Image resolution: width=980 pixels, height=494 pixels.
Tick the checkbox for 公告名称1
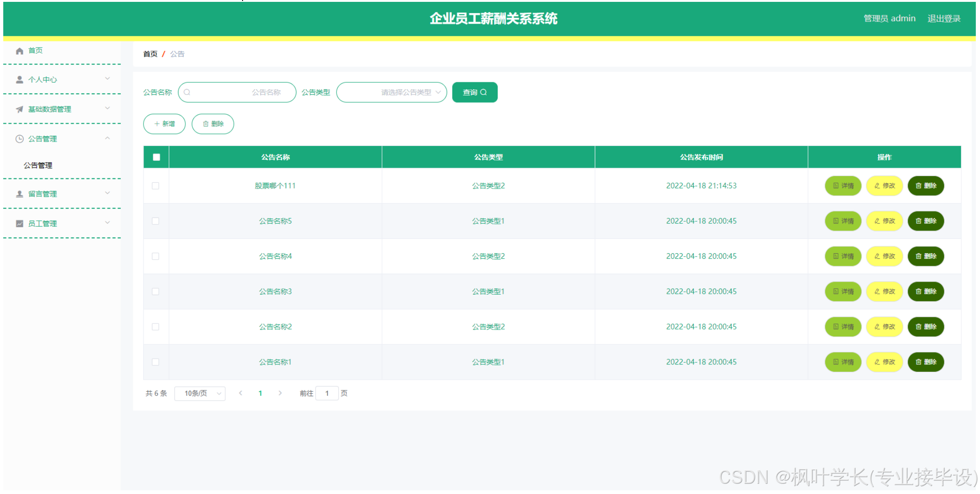pos(156,362)
